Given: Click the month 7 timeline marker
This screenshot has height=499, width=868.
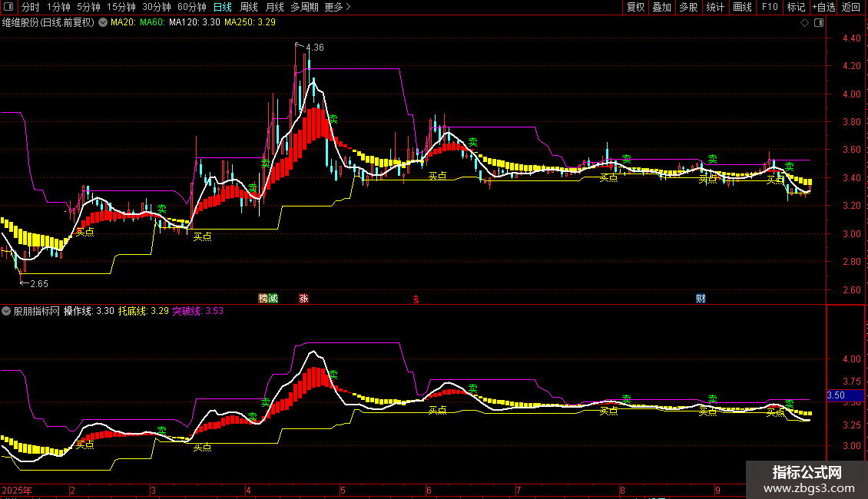Looking at the screenshot, I should (x=518, y=490).
